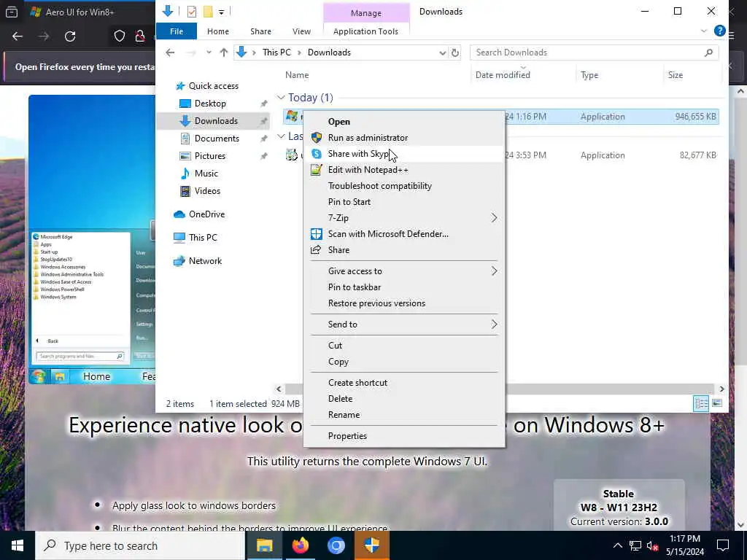Switch to the Home ribbon tab
Screen dimensions: 747x560
point(217,31)
